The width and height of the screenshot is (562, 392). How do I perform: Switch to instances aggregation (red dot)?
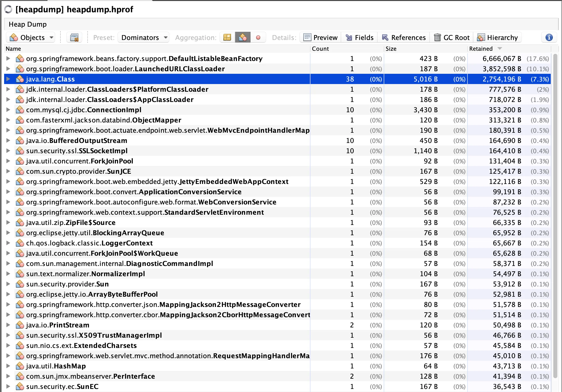tap(258, 38)
